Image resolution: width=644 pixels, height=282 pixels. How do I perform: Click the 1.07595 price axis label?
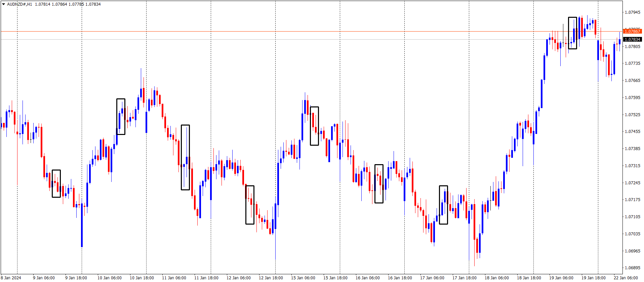point(632,98)
